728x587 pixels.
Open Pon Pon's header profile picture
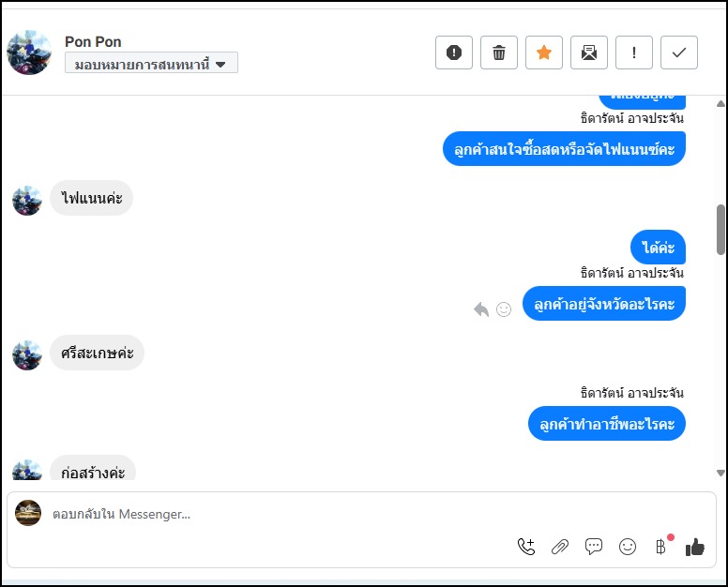[28, 53]
